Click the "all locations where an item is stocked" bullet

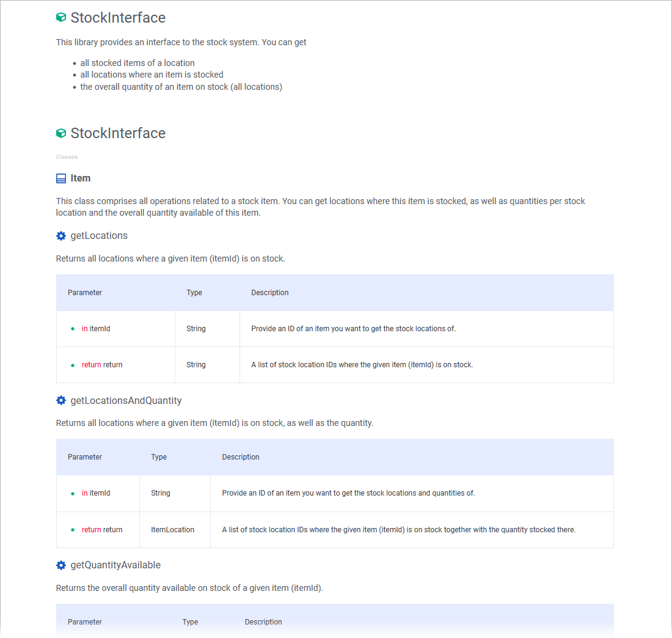152,75
